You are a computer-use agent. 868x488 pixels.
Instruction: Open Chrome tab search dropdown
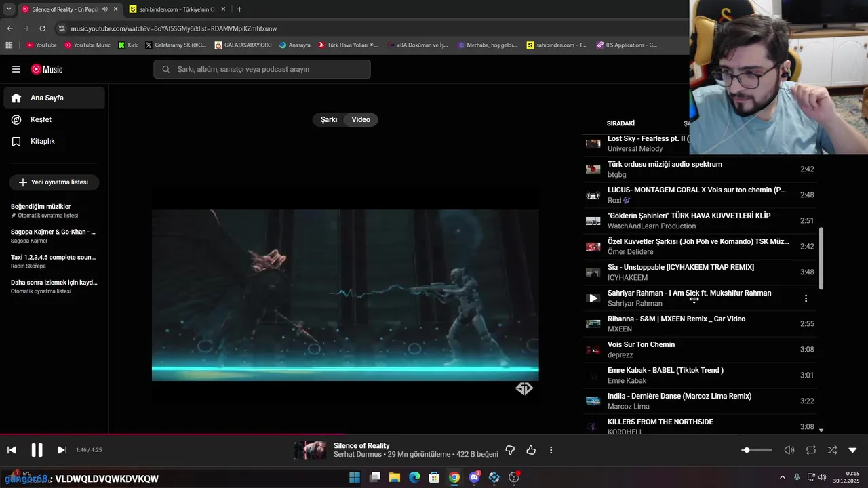click(9, 9)
